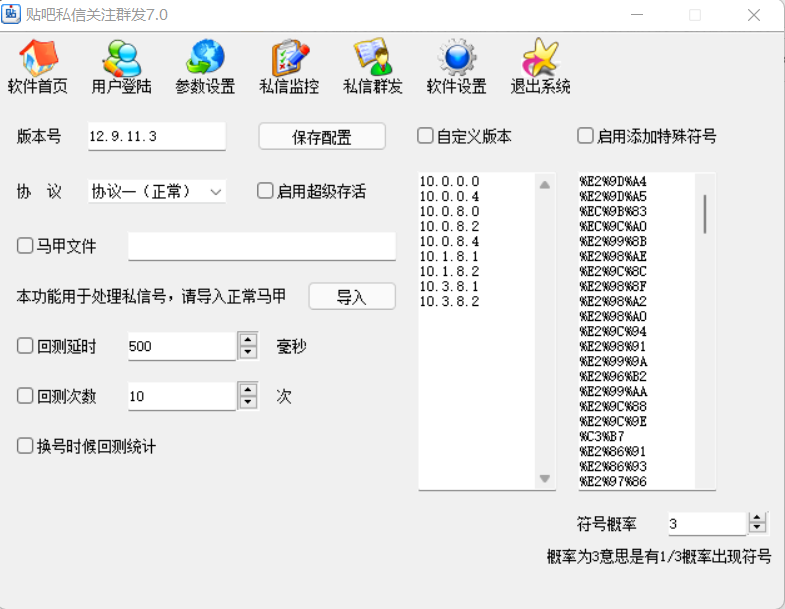Select symbol %E2%9C%94 in list
This screenshot has height=609, width=785.
613,332
